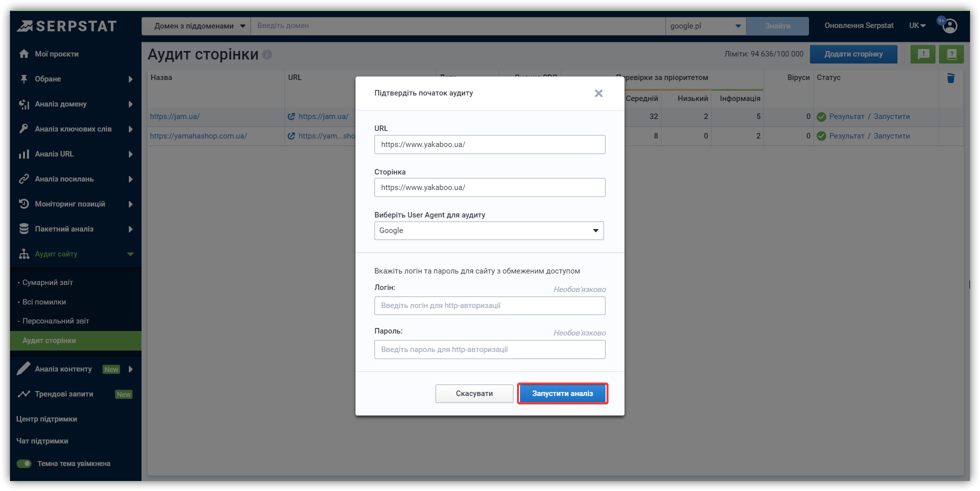Click Запустити link for yamahashop row

pyautogui.click(x=891, y=136)
